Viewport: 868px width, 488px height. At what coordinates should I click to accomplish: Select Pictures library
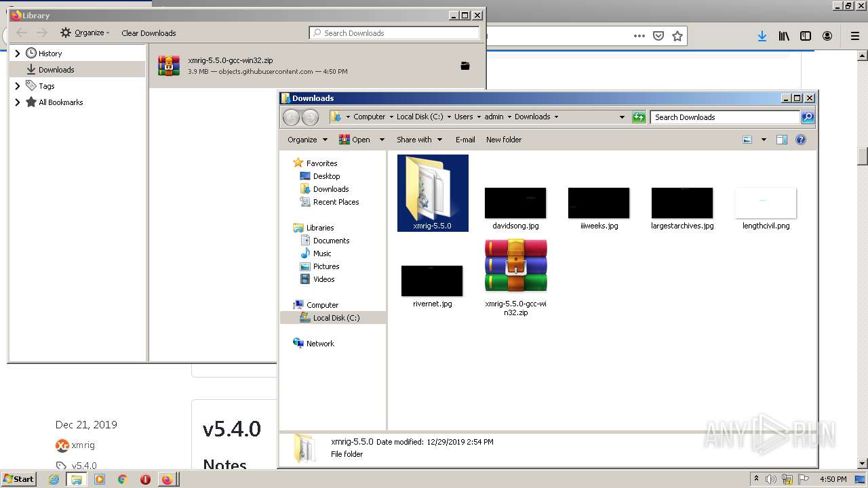pos(326,266)
